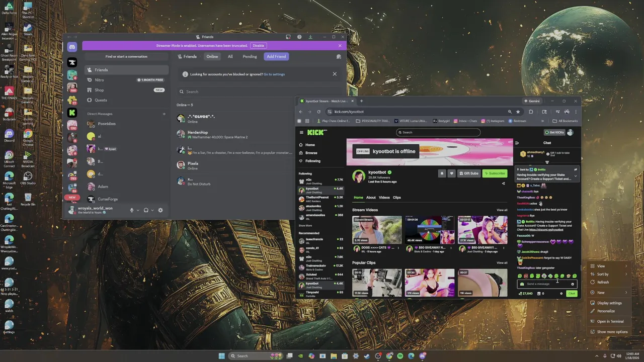Open the Videos tab on kyootbot channel

coord(384,198)
